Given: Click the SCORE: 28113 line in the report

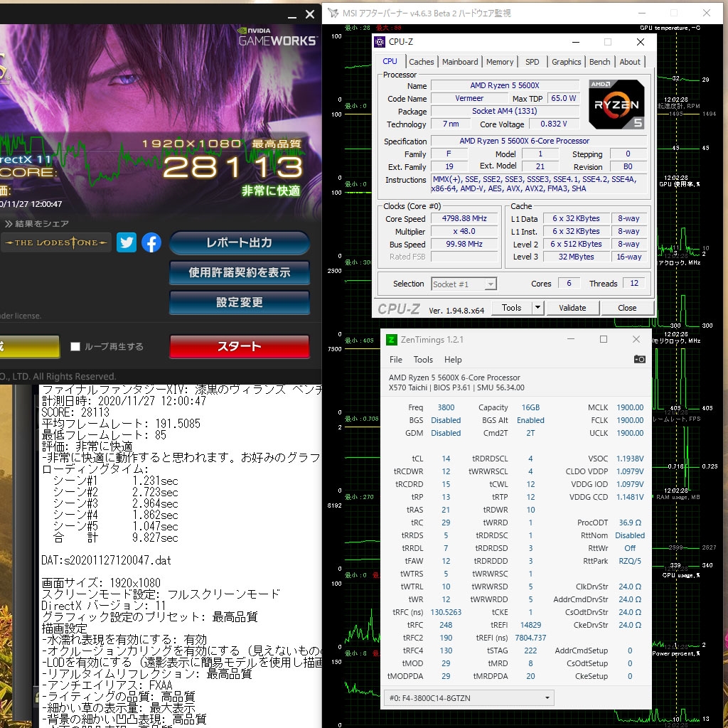Looking at the screenshot, I should (75, 412).
